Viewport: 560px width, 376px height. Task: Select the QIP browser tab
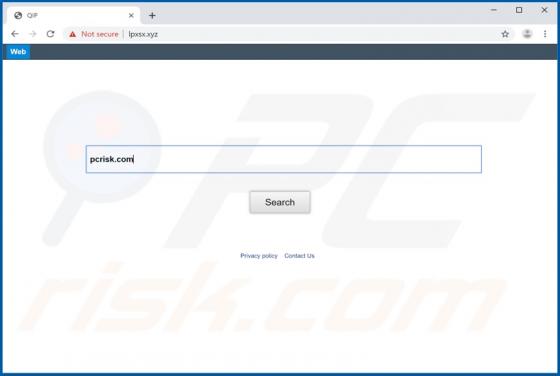pos(73,16)
